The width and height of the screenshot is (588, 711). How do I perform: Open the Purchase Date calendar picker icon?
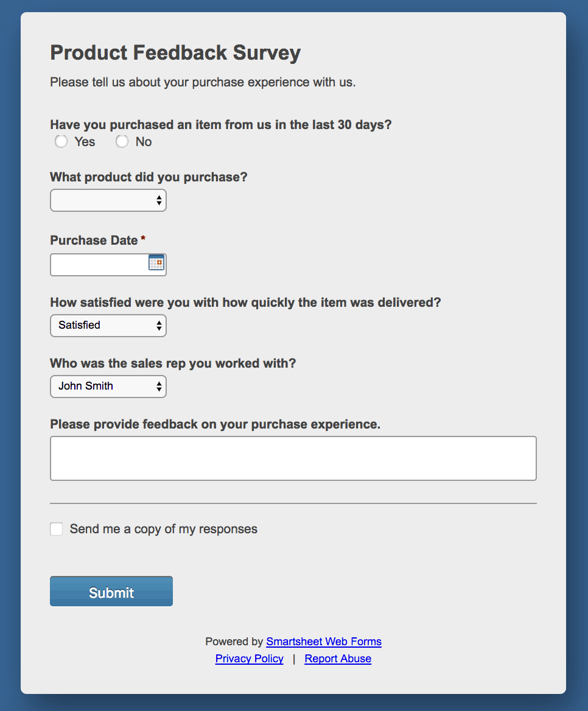click(156, 262)
